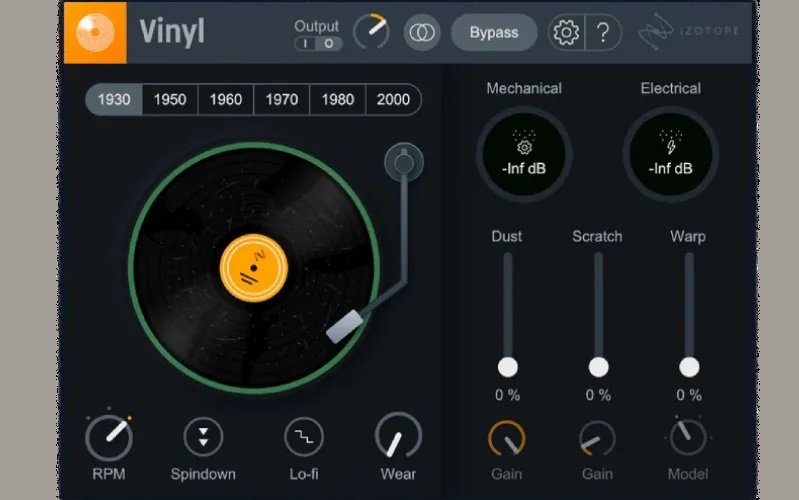Click the Lo-fi label
Image resolution: width=799 pixels, height=500 pixels.
point(304,475)
